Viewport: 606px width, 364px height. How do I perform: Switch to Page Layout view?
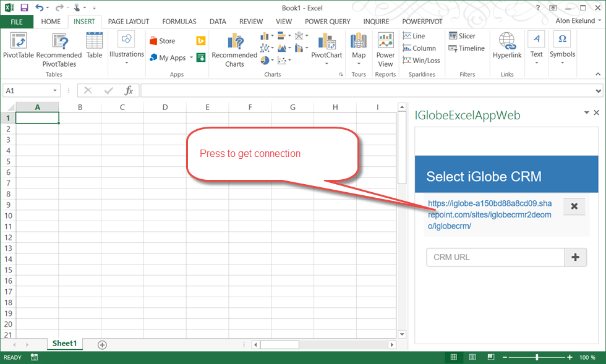pyautogui.click(x=472, y=357)
